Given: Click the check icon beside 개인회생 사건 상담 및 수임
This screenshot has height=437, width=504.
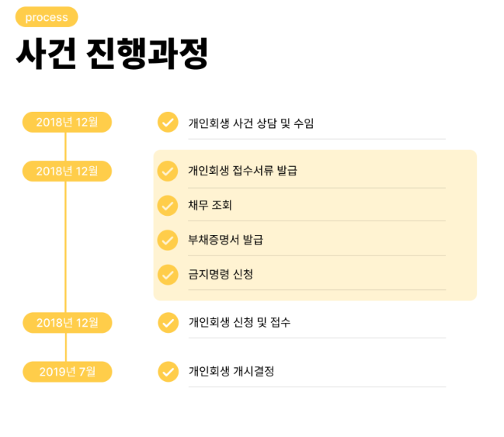Looking at the screenshot, I should pyautogui.click(x=168, y=122).
